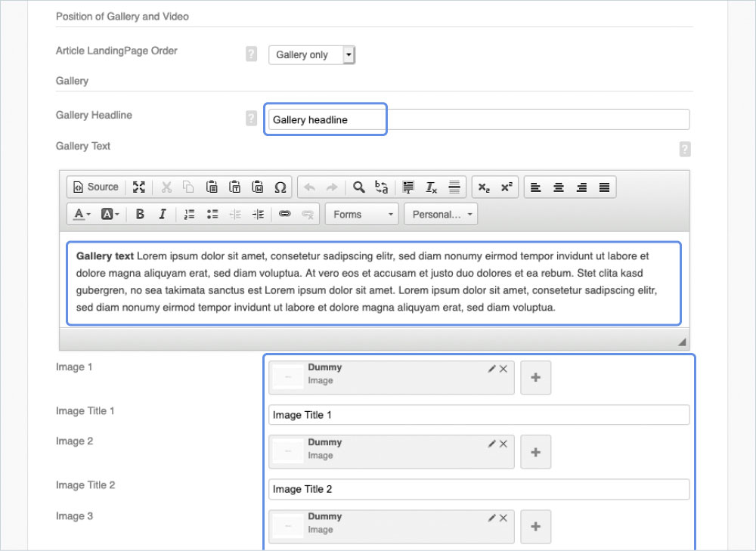Click the Remove Format icon
This screenshot has width=756, height=551.
pos(431,187)
